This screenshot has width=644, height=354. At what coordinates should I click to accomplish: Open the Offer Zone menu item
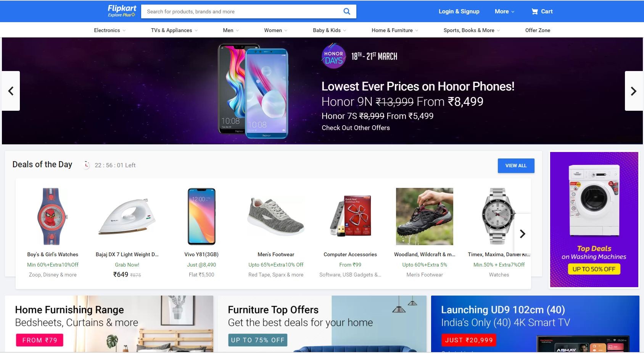pyautogui.click(x=538, y=30)
